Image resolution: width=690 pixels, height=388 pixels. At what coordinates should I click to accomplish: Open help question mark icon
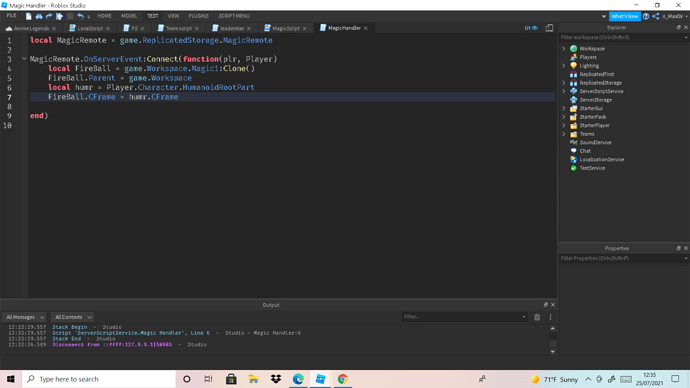[646, 16]
